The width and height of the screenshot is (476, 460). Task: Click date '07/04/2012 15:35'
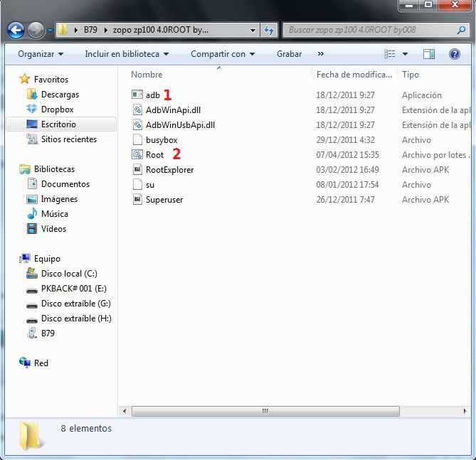coord(347,155)
